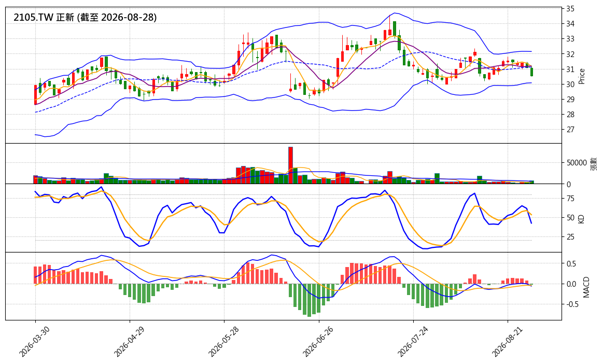Click the volume tick 50000

(577, 163)
